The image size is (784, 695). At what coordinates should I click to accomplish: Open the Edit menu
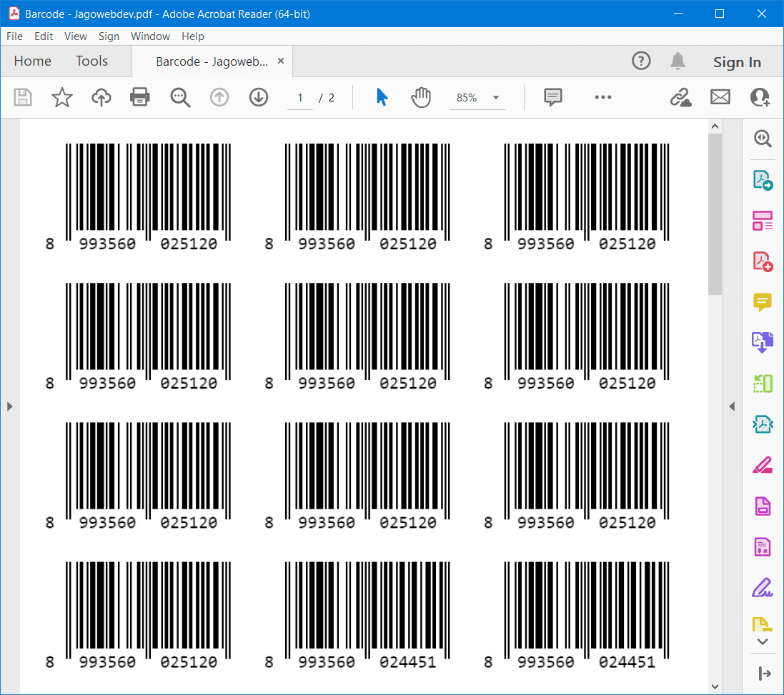44,36
